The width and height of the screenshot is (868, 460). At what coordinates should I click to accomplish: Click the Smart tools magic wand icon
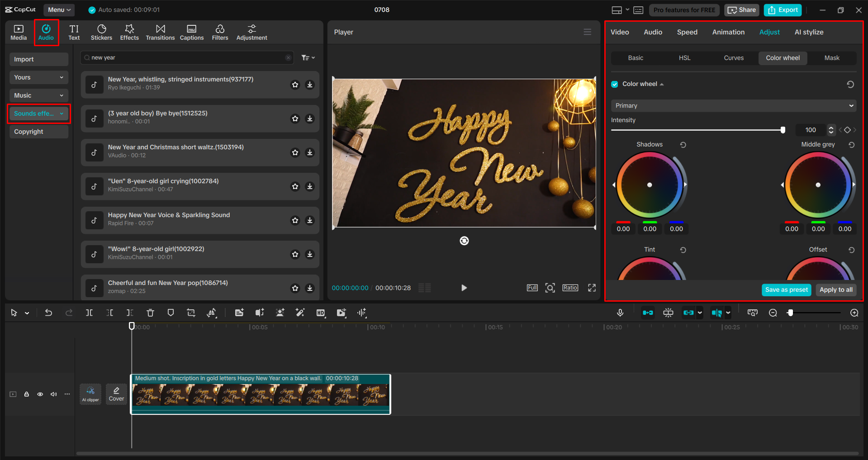click(x=300, y=312)
